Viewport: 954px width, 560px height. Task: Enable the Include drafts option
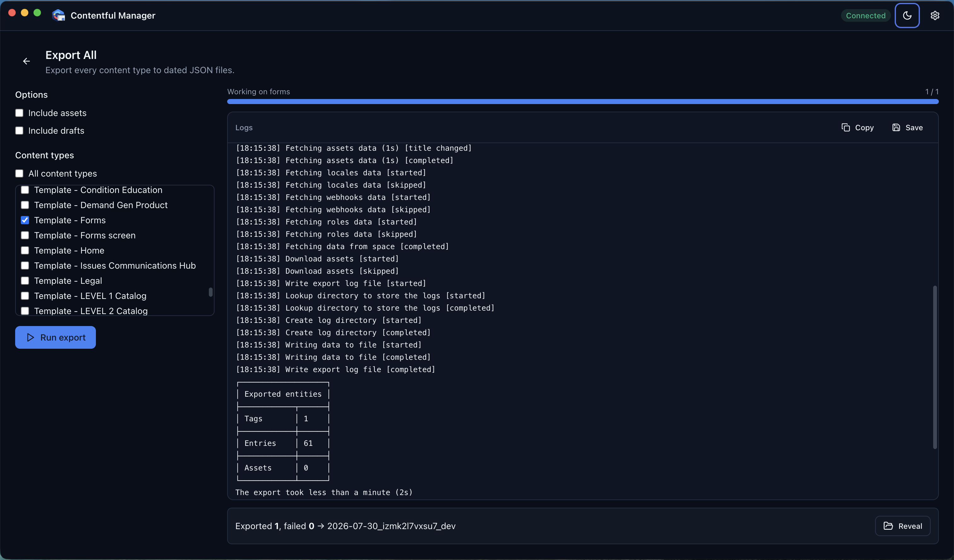click(19, 131)
